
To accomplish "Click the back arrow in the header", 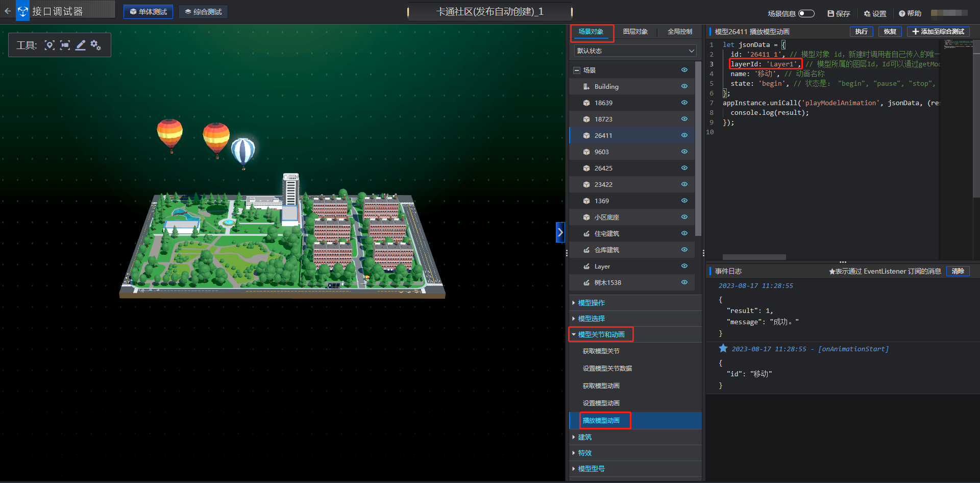I will [x=8, y=11].
